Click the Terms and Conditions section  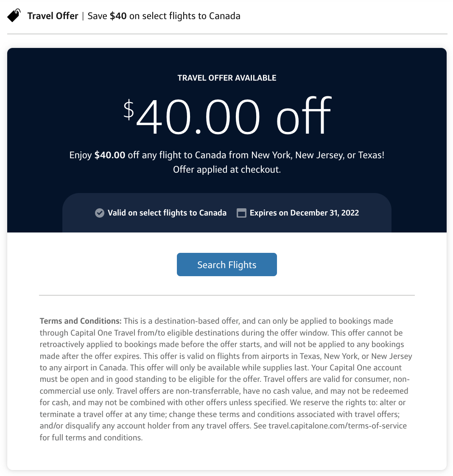point(226,379)
